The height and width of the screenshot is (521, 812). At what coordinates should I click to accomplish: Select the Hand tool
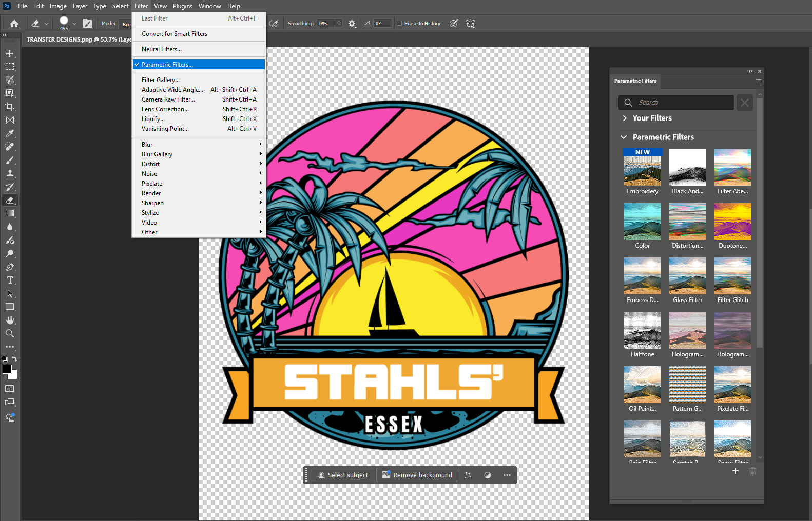pos(10,320)
